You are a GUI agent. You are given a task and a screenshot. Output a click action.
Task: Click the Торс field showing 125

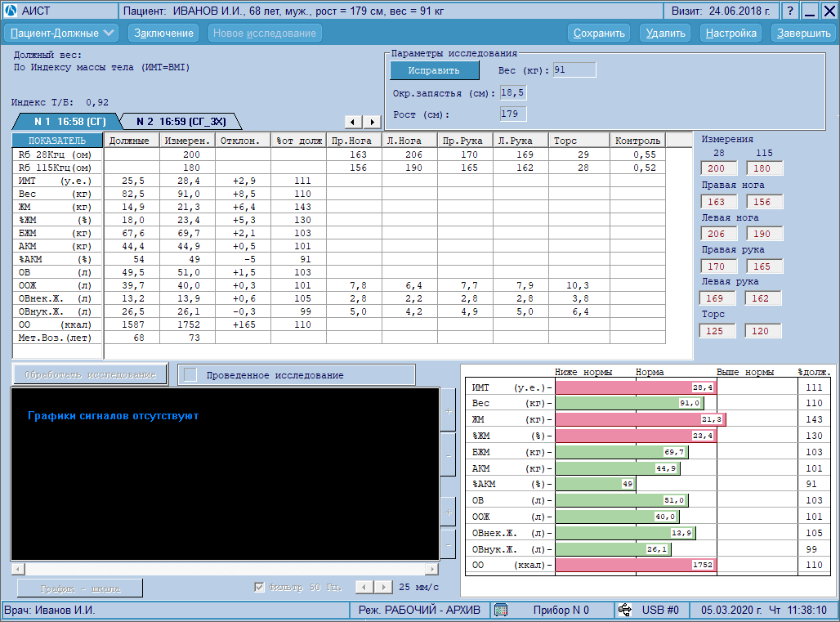[717, 331]
